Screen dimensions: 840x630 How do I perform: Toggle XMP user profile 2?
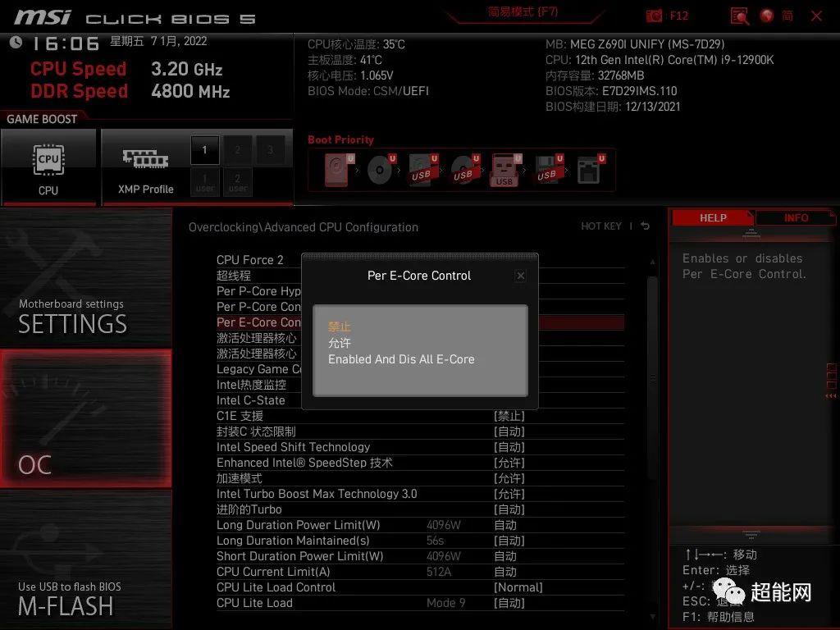point(238,181)
